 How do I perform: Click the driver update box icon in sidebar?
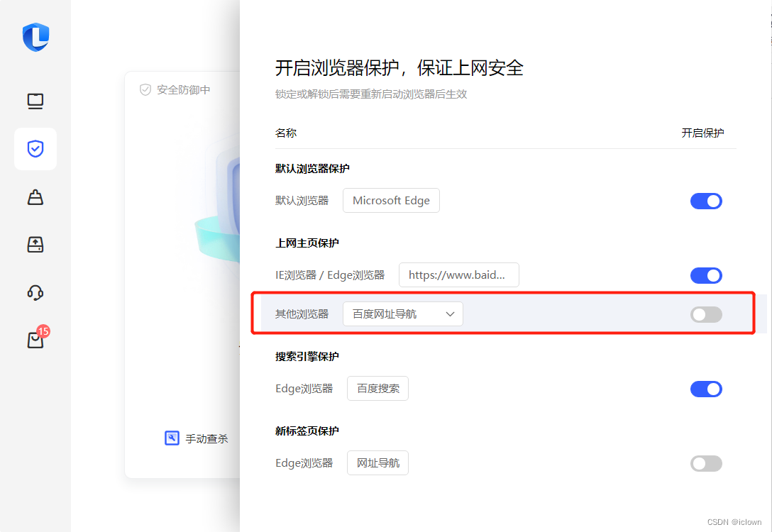pyautogui.click(x=35, y=244)
